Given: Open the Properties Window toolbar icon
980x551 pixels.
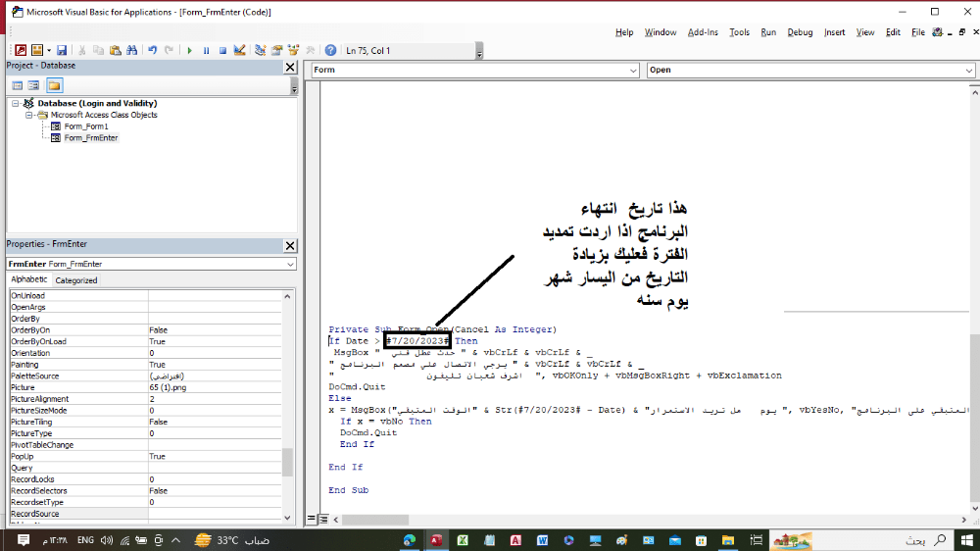Looking at the screenshot, I should point(277,50).
